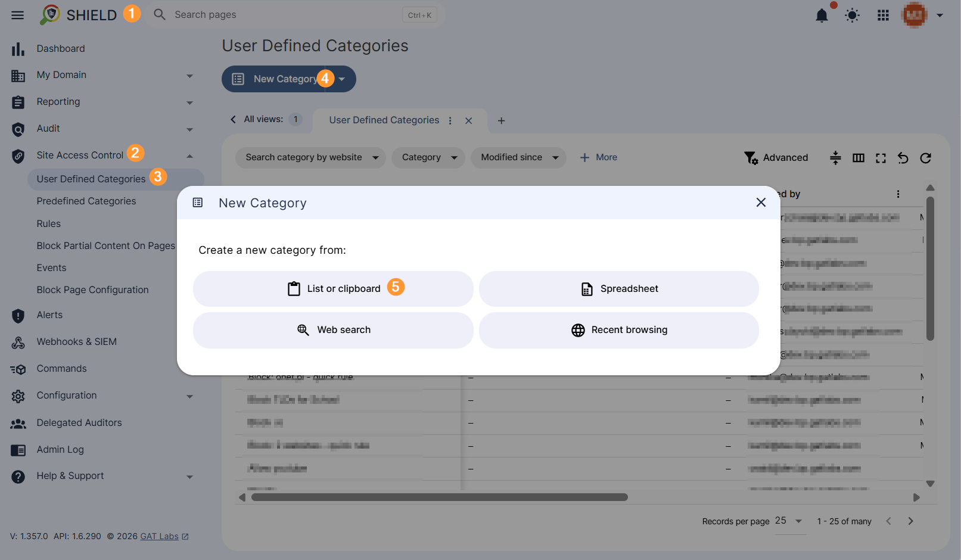The image size is (961, 560).
Task: Open the apps grid launcher
Action: [883, 15]
